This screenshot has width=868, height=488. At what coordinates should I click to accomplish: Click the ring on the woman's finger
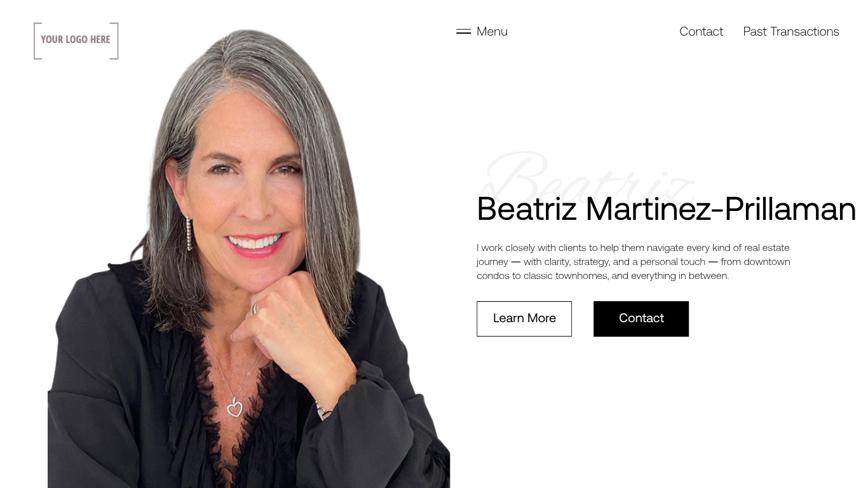click(255, 308)
